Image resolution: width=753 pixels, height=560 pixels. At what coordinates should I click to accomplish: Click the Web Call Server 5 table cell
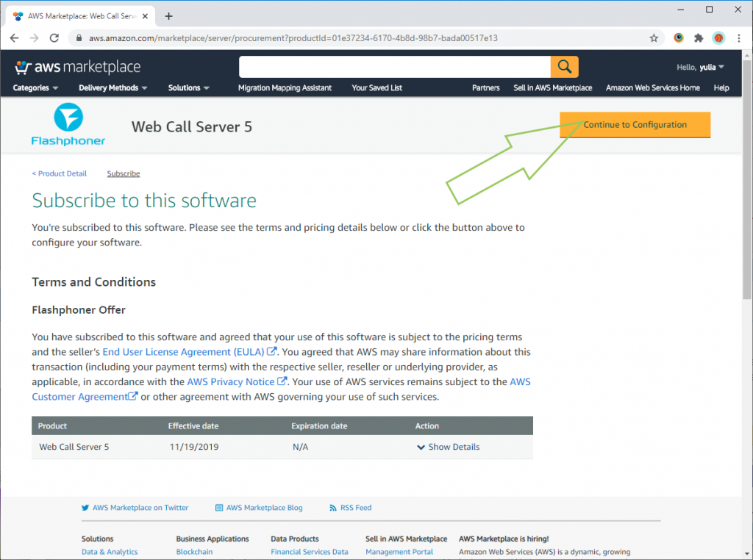[74, 447]
